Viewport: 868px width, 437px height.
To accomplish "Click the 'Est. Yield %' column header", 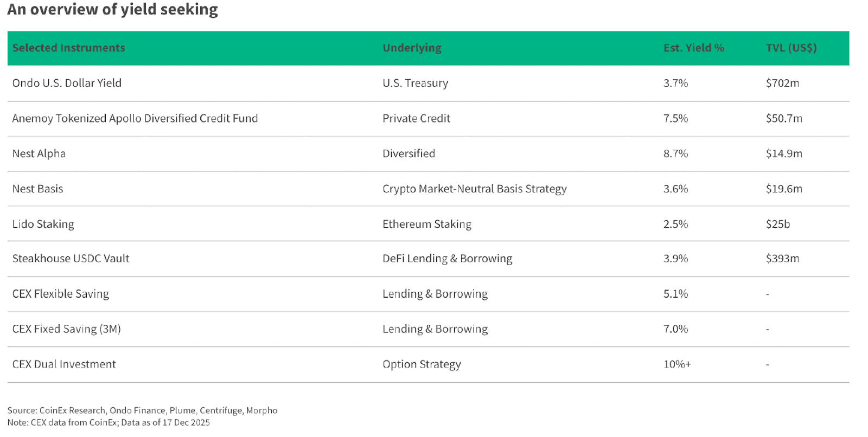I will pyautogui.click(x=693, y=48).
